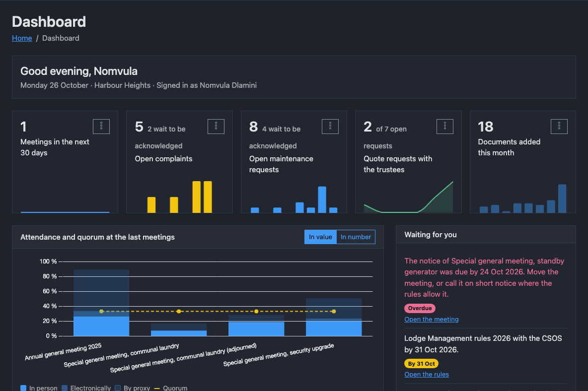The image size is (588, 391).
Task: Click the Good evening, Nomvula greeting
Action: (x=79, y=71)
